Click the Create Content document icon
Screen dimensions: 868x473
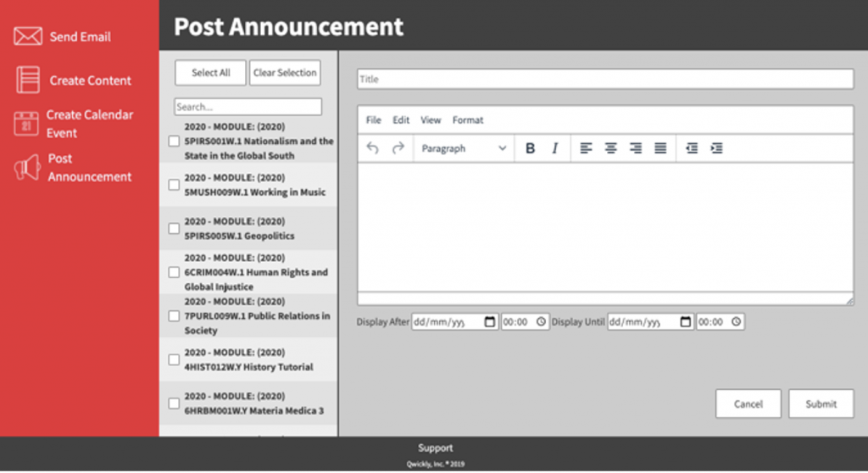pyautogui.click(x=28, y=80)
